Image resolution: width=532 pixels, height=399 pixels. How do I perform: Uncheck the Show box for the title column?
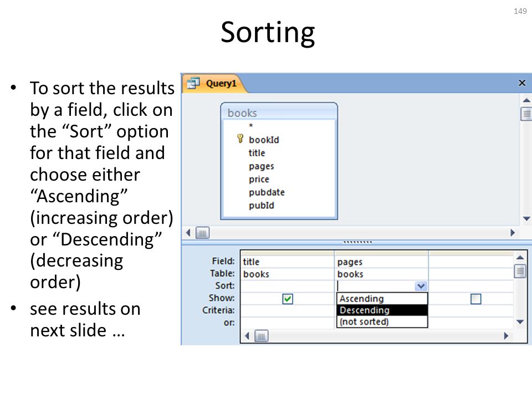coord(288,299)
